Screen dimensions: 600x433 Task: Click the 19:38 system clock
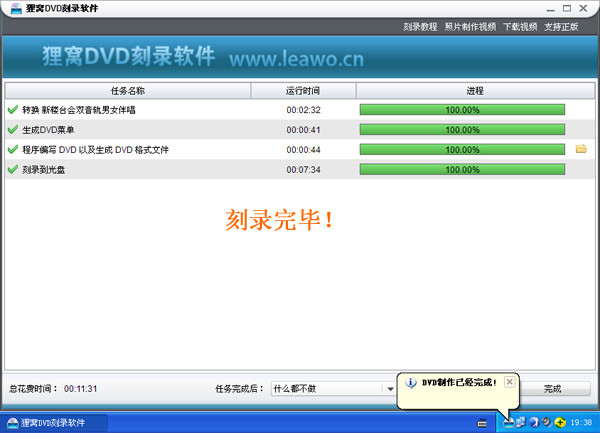click(581, 422)
